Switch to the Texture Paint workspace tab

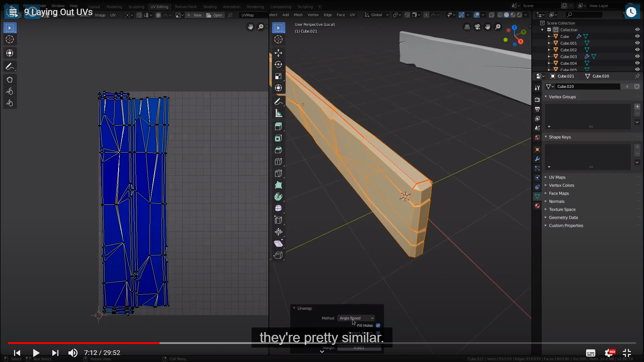click(x=185, y=6)
